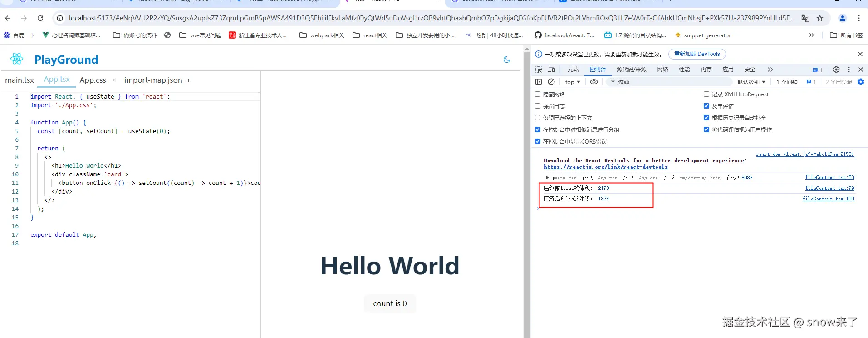The image size is (868, 338).
Task: Disable 将代码评估视为用户操作 checkbox
Action: 706,129
